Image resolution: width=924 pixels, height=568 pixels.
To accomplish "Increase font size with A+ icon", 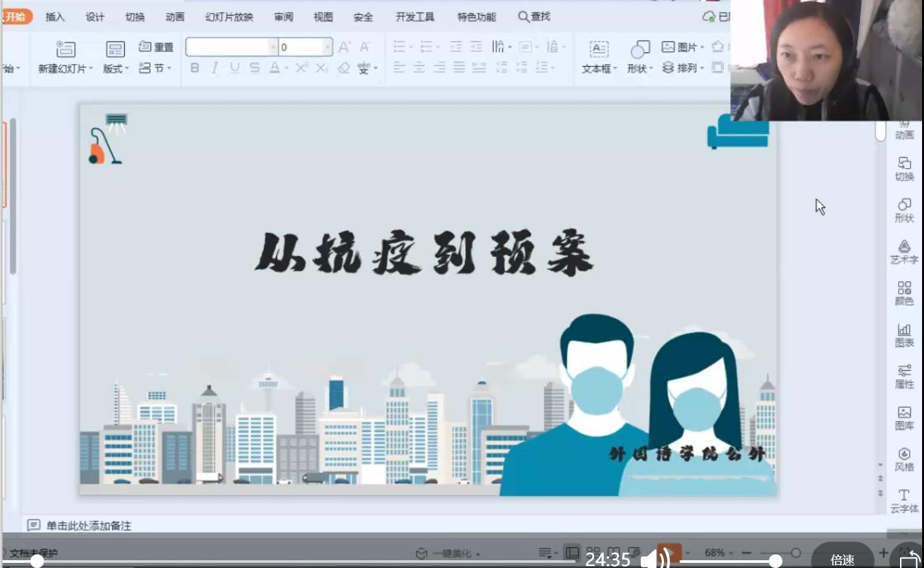I will point(345,47).
